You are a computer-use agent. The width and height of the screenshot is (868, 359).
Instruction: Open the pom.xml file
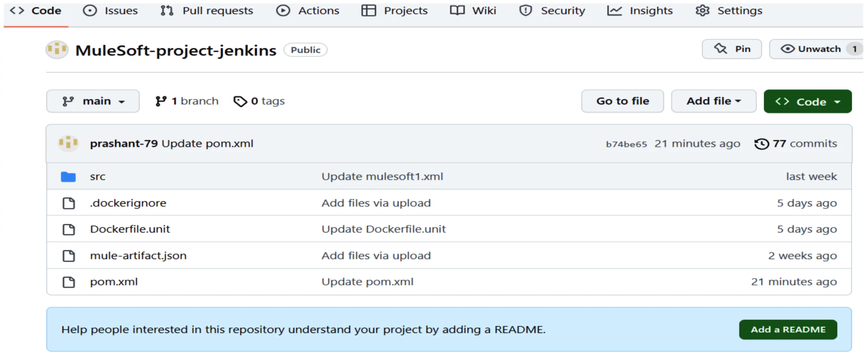tap(114, 282)
